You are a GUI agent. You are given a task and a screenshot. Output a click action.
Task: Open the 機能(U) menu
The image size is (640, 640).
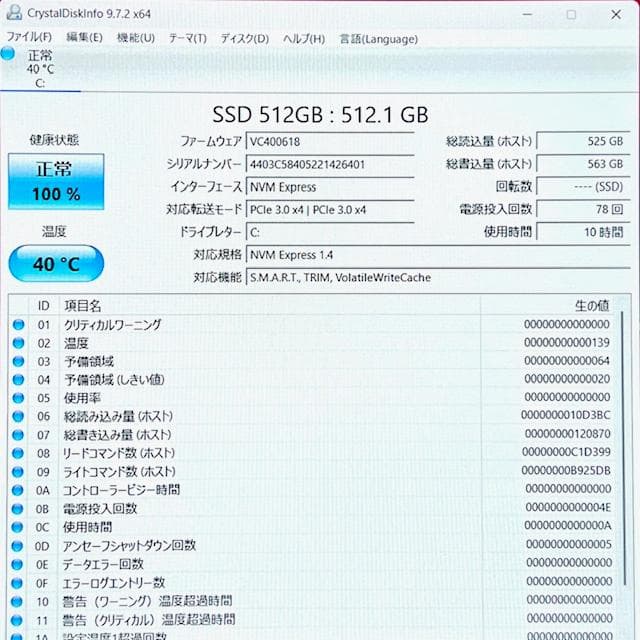[x=136, y=38]
